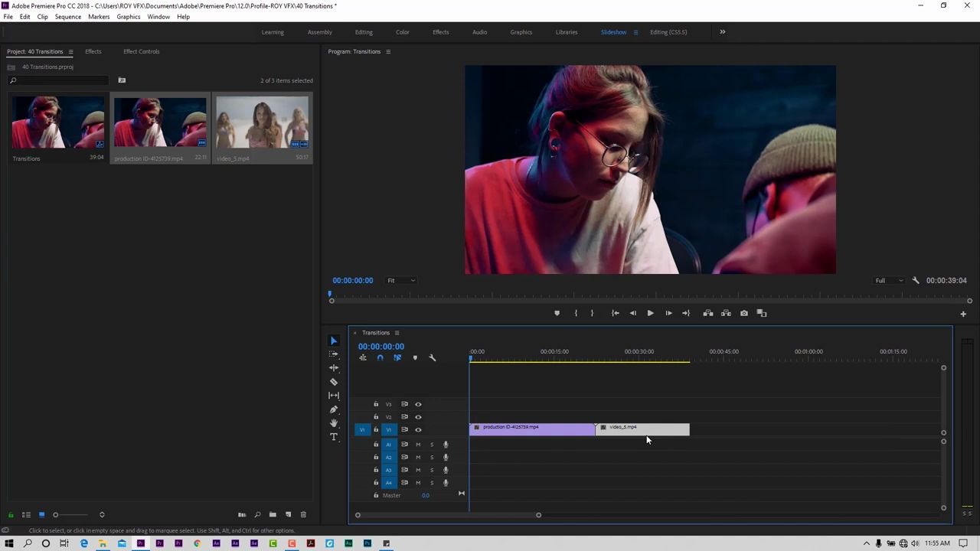The height and width of the screenshot is (551, 980).
Task: Switch Project panel to list view
Action: pos(26,515)
